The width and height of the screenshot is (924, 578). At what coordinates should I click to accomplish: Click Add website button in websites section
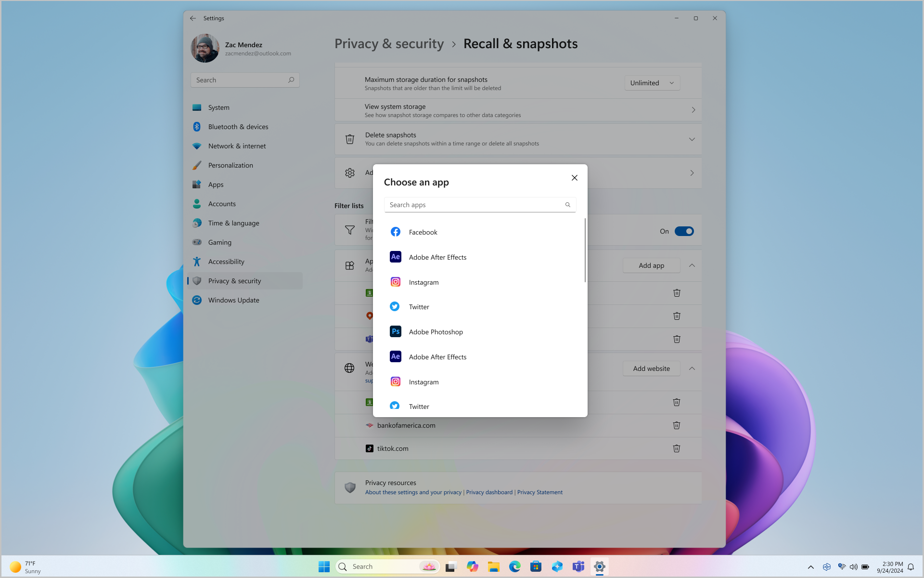(x=651, y=368)
